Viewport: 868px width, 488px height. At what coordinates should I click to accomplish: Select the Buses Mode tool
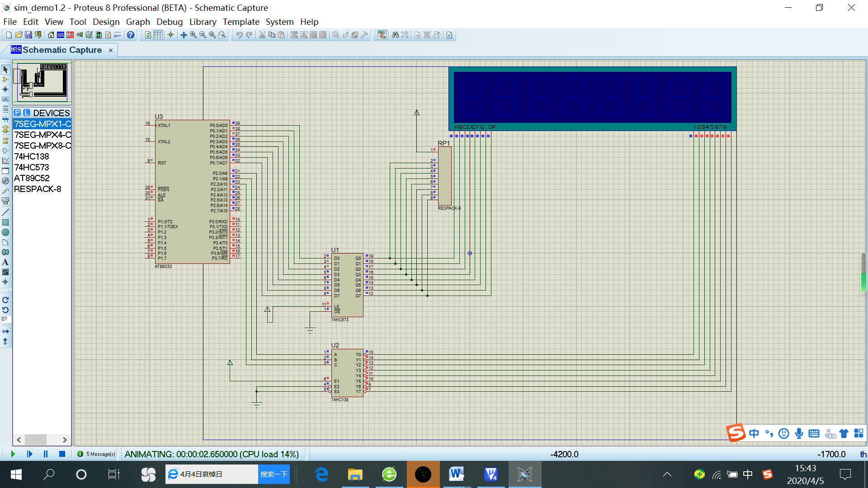pos(5,119)
